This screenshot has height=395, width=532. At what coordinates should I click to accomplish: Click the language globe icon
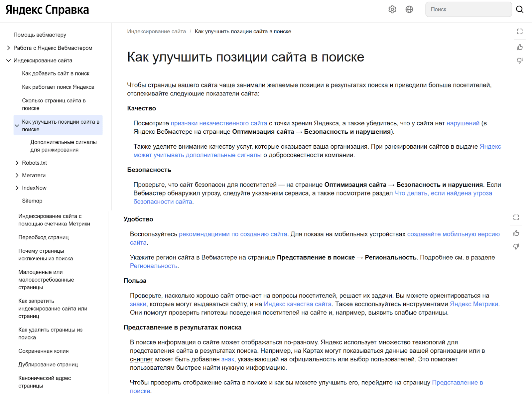[409, 9]
